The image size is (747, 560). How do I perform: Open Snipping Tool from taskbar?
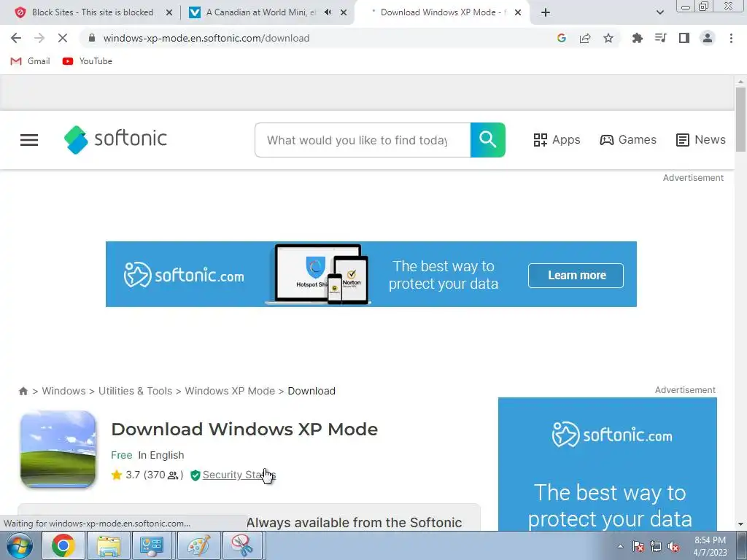(244, 545)
